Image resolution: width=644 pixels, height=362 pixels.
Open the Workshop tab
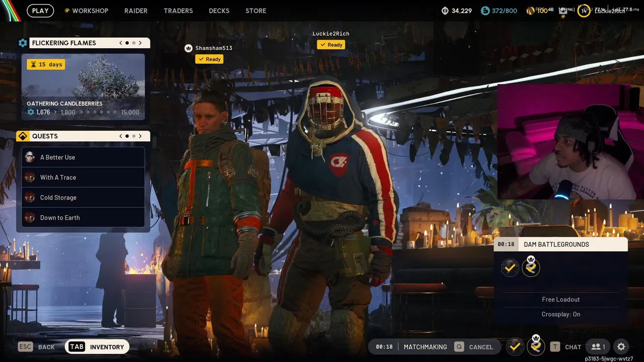(90, 11)
